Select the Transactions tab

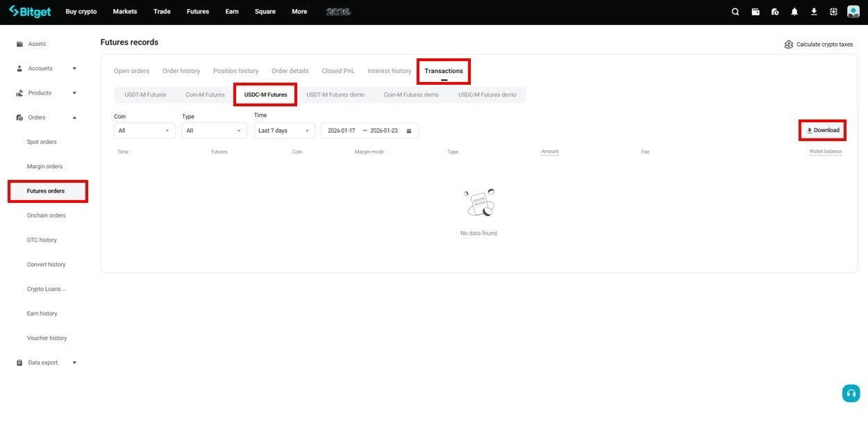coord(444,71)
